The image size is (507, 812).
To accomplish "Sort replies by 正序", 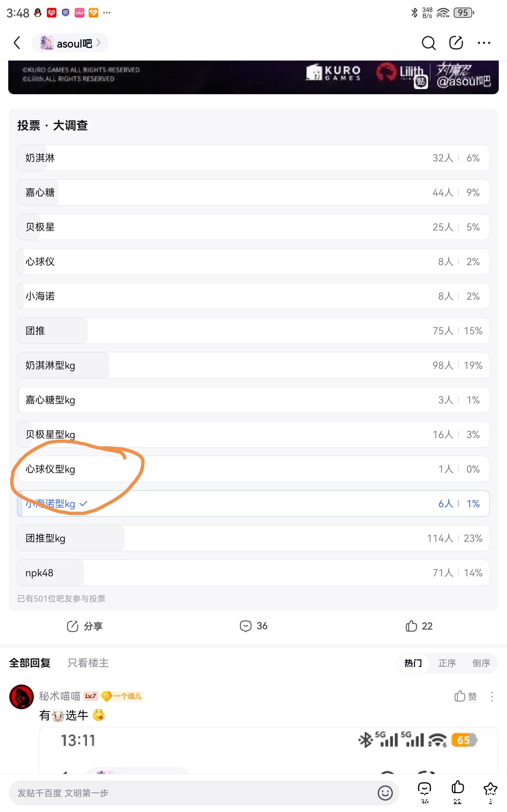I will pos(447,663).
